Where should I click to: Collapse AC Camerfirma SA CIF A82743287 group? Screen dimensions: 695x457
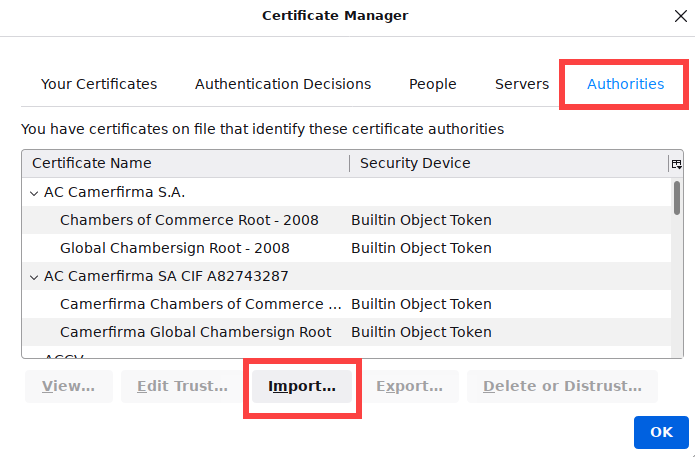(34, 276)
